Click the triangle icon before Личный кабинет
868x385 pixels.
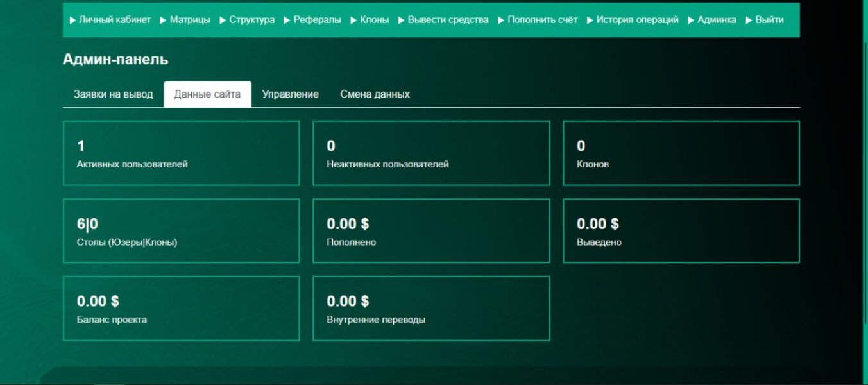point(71,19)
